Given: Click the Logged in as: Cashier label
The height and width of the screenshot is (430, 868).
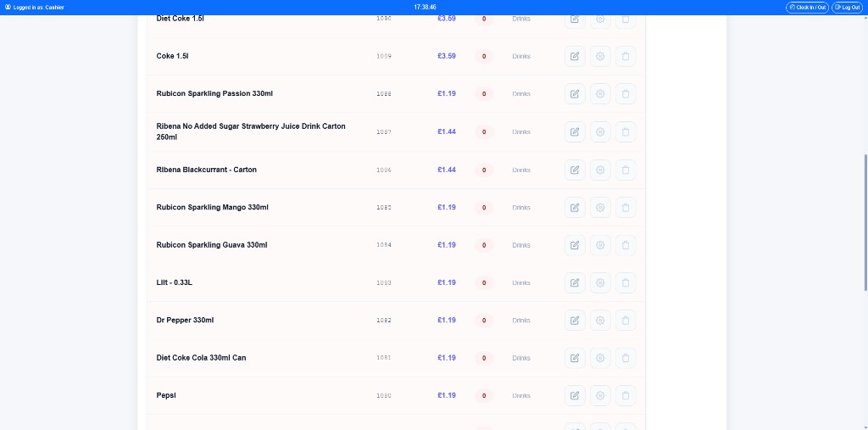Looking at the screenshot, I should (x=34, y=7).
